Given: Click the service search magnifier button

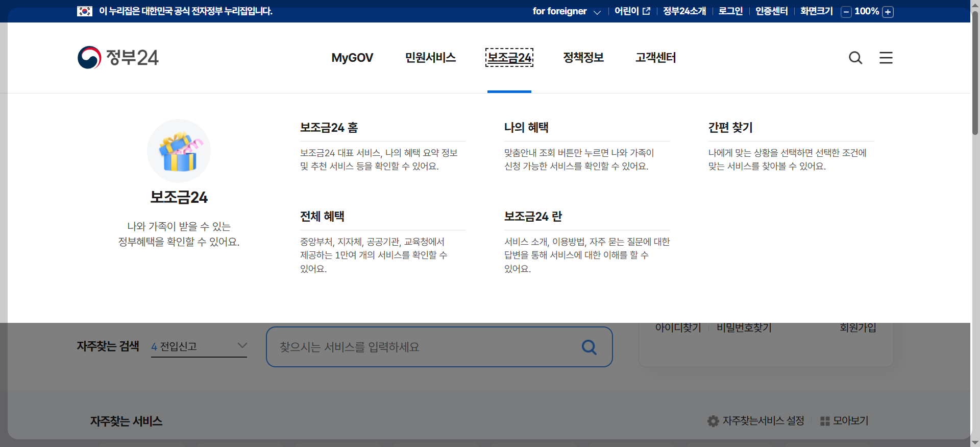Looking at the screenshot, I should [x=589, y=347].
